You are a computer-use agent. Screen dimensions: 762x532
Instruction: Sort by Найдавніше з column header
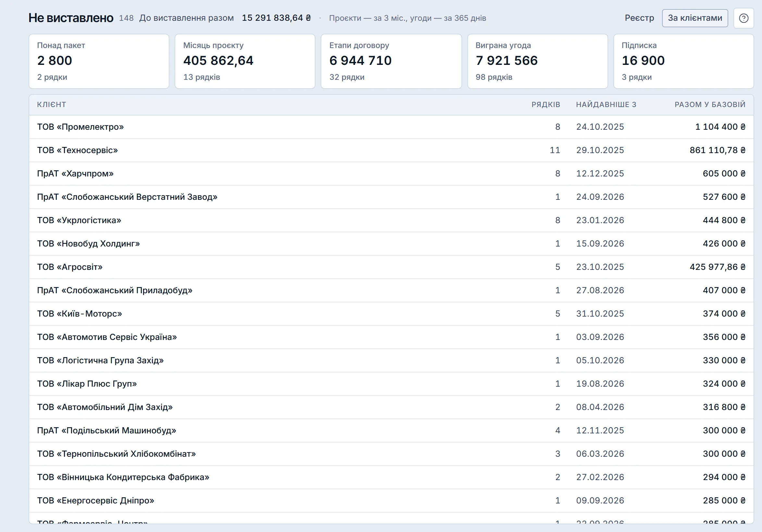point(606,104)
